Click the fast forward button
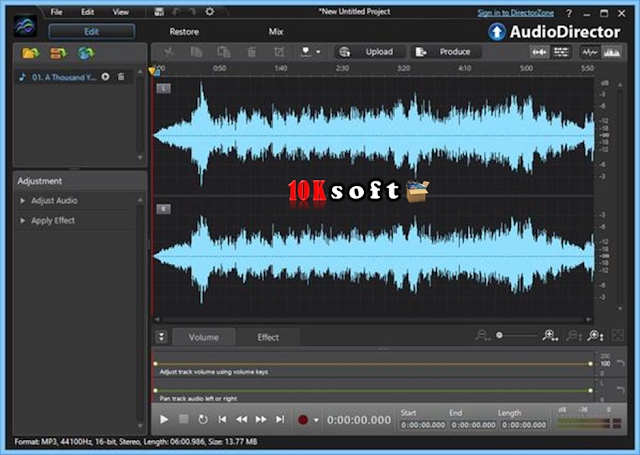This screenshot has width=640, height=455. coord(261,419)
